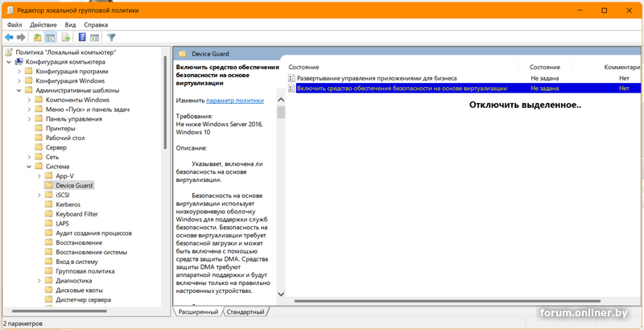This screenshot has width=644, height=330.
Task: Expand the Компоненты Windows node
Action: click(29, 100)
